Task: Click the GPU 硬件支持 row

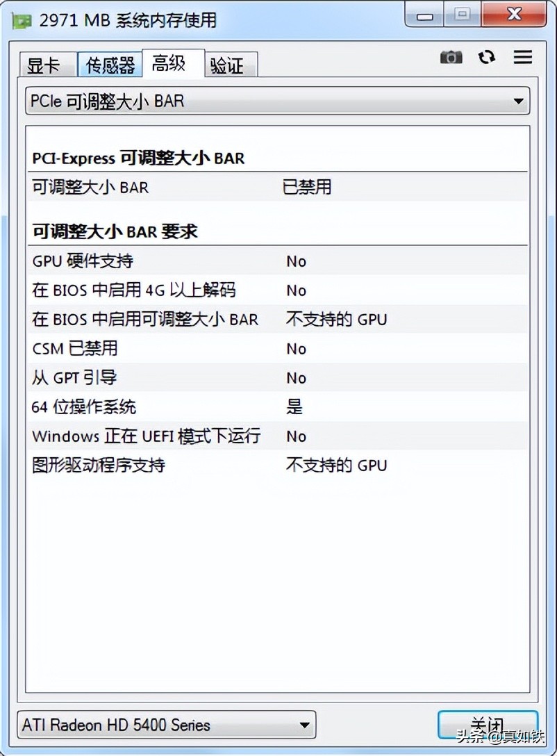Action: [x=277, y=261]
